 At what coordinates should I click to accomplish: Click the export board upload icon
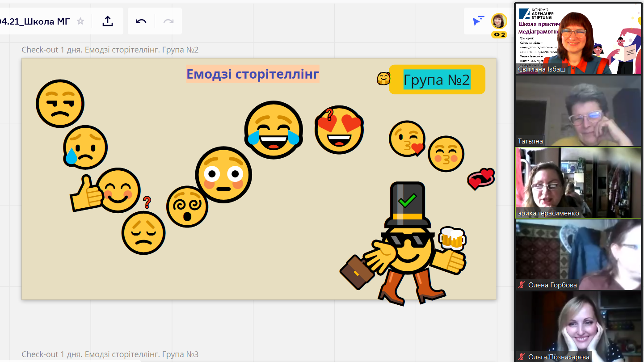tap(108, 21)
